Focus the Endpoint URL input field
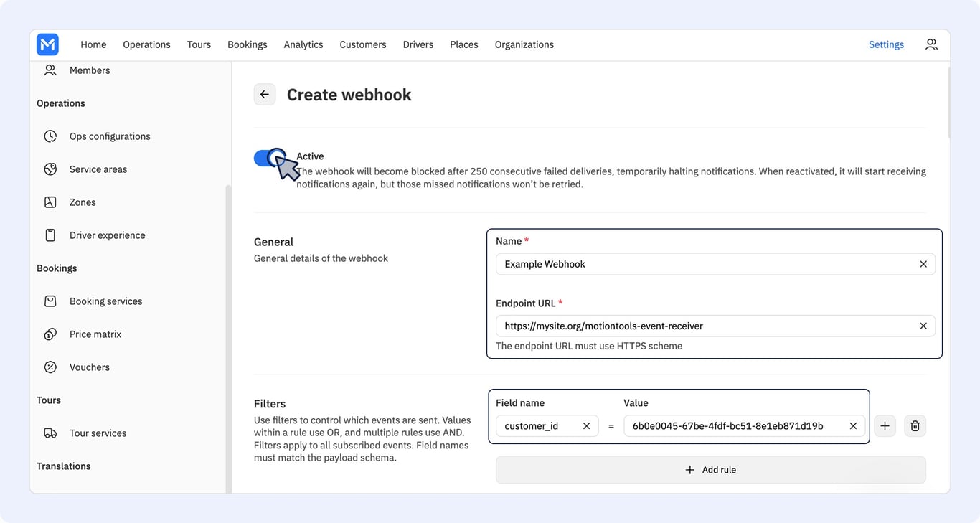Screen dimensions: 980x523 pos(707,326)
